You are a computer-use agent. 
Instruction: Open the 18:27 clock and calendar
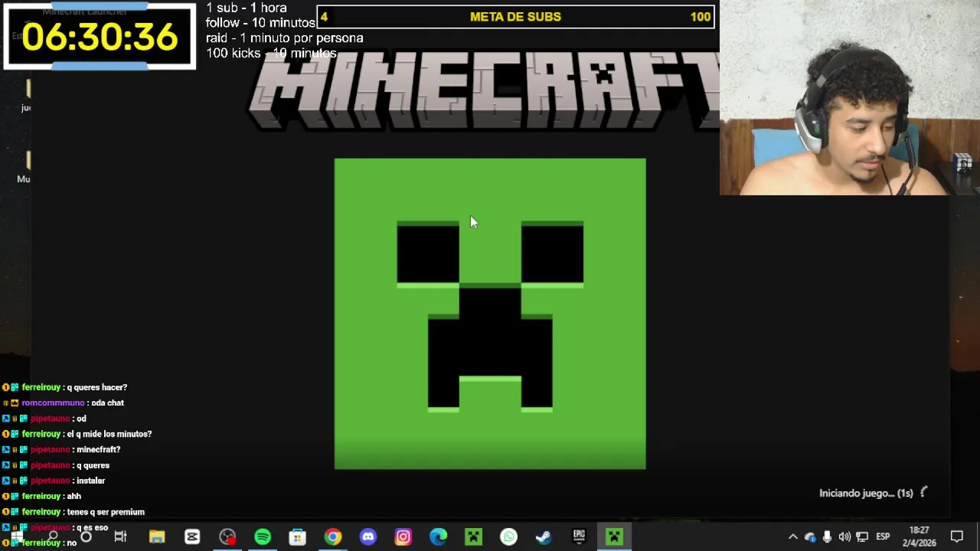coord(919,536)
